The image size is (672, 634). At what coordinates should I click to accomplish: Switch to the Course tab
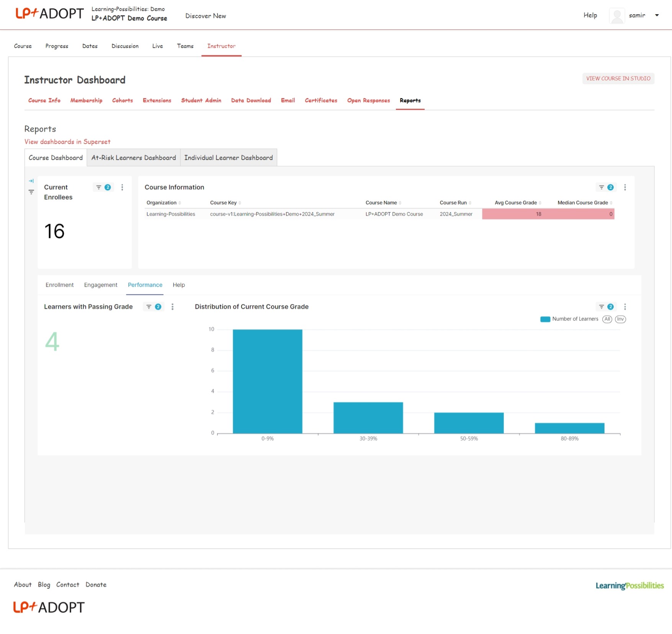pos(23,46)
